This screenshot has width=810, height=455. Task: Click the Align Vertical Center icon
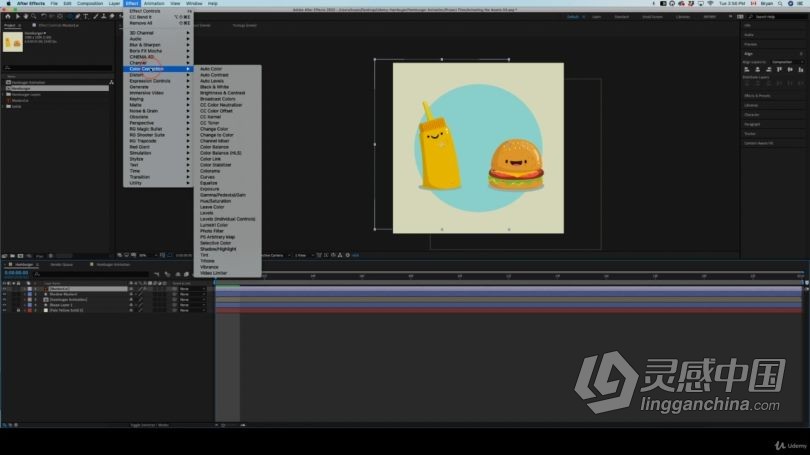click(x=790, y=69)
